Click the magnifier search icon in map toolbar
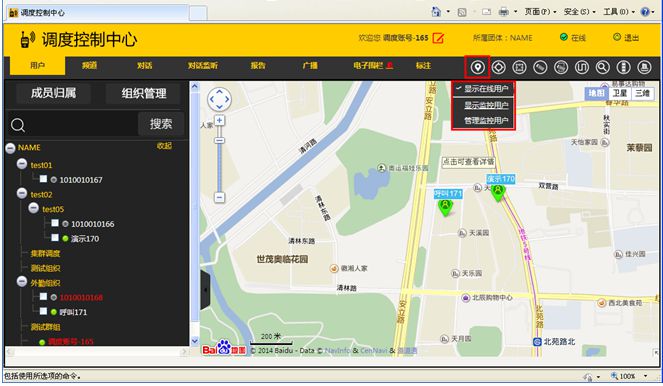The height and width of the screenshot is (386, 663). (603, 67)
